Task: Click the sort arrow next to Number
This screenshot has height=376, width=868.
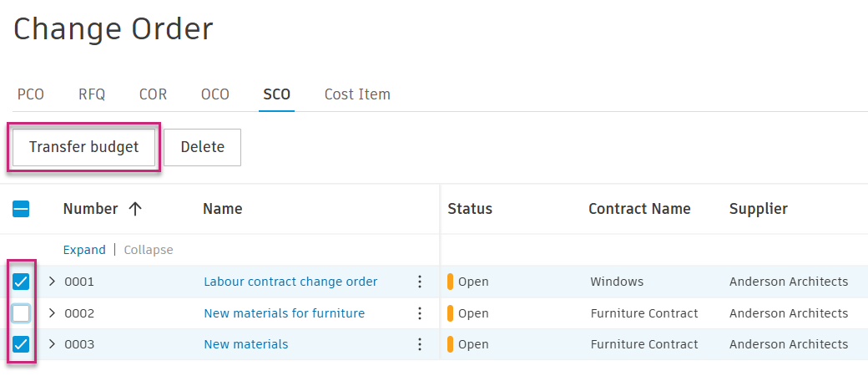Action: point(135,209)
